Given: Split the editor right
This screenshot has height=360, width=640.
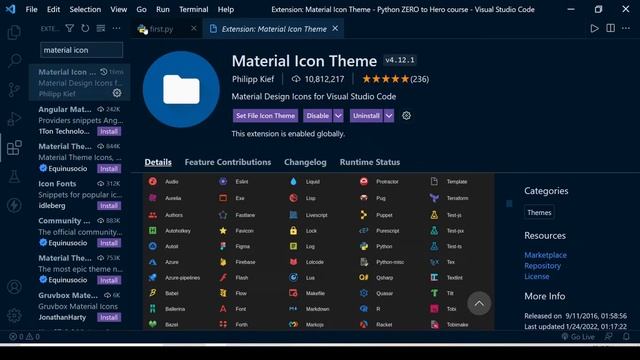Looking at the screenshot, I should click(x=610, y=28).
